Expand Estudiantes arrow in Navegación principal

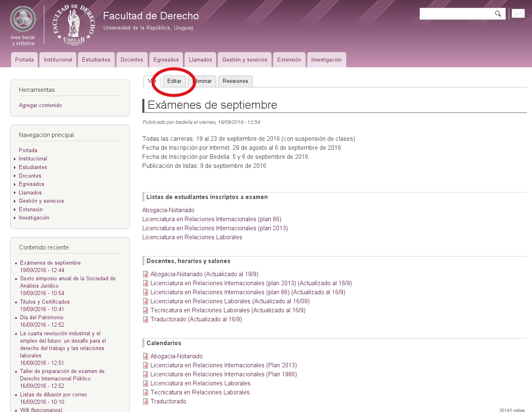(15, 167)
